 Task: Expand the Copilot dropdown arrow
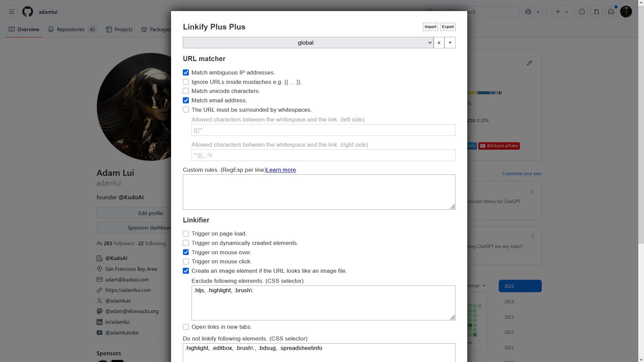coord(538,12)
